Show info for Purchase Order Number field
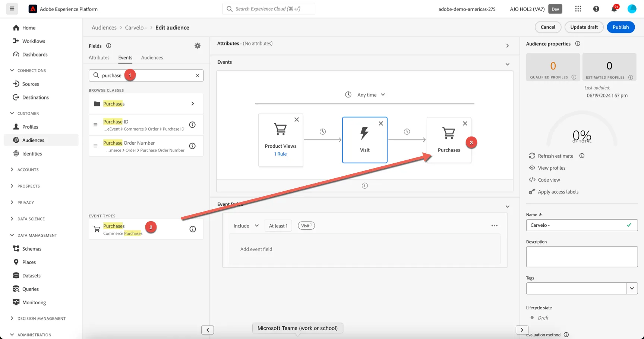This screenshot has height=339, width=644. [x=192, y=146]
